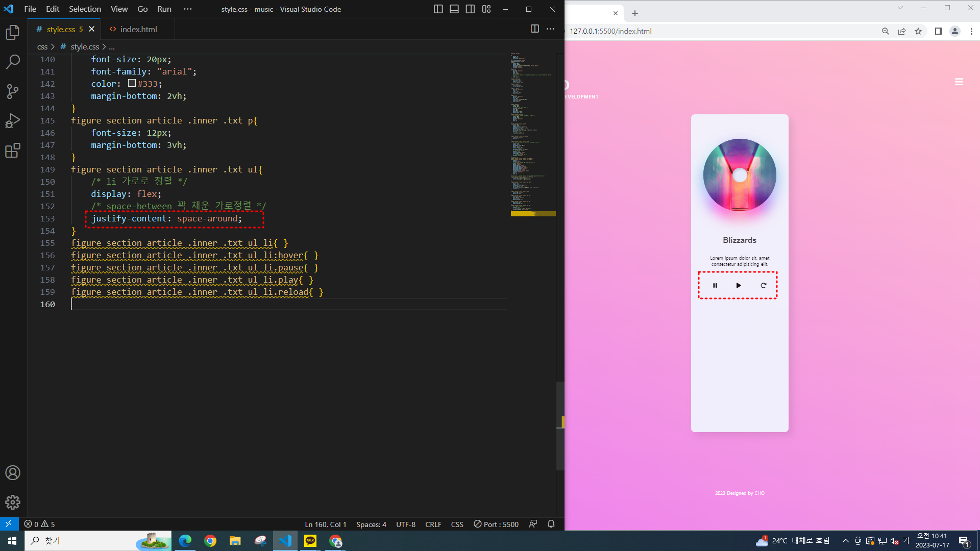Click the Port : 5500 status button
Screen dimensions: 980x551
[496, 524]
